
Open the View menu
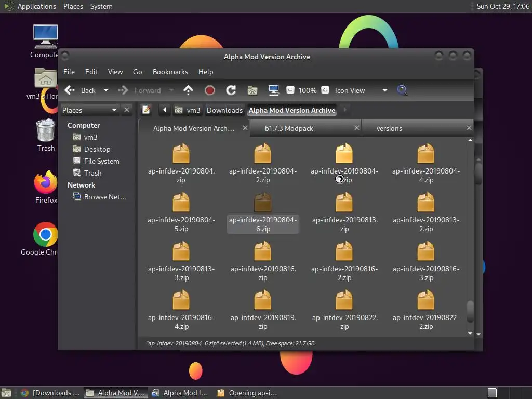pyautogui.click(x=115, y=72)
